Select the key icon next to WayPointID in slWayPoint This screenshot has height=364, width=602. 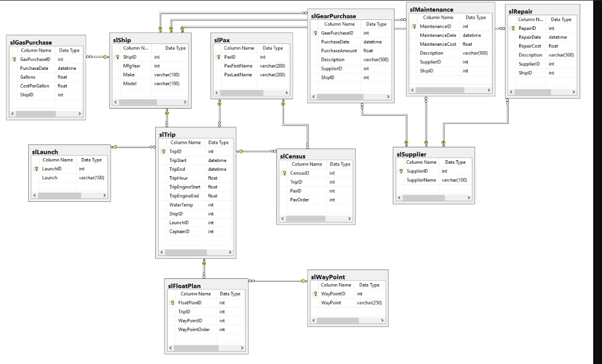(x=314, y=294)
